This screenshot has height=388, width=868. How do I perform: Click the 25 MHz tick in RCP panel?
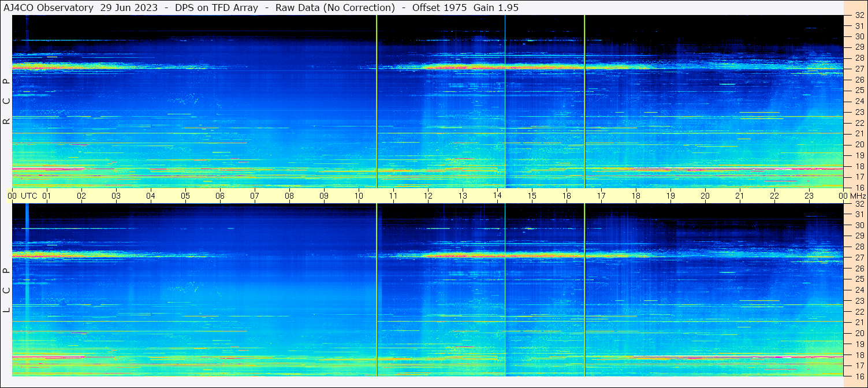tap(859, 90)
